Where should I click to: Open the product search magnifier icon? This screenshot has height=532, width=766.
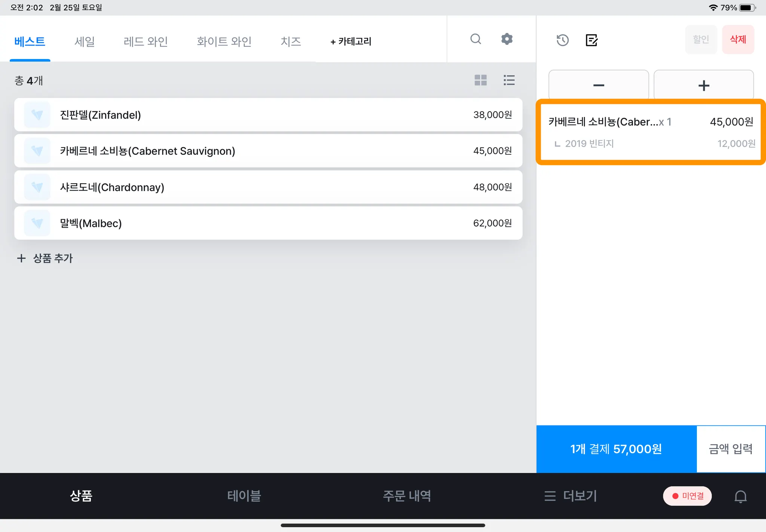(x=475, y=39)
